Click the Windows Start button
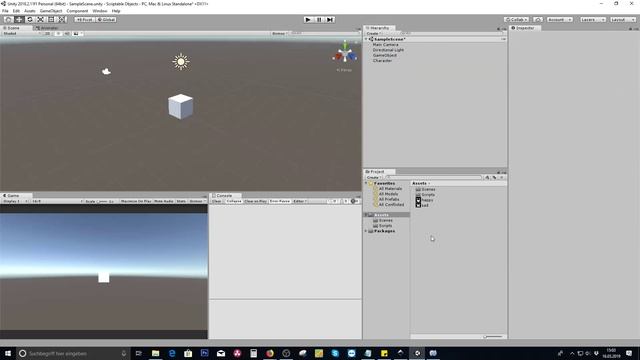The image size is (640, 360). pyautogui.click(x=8, y=353)
